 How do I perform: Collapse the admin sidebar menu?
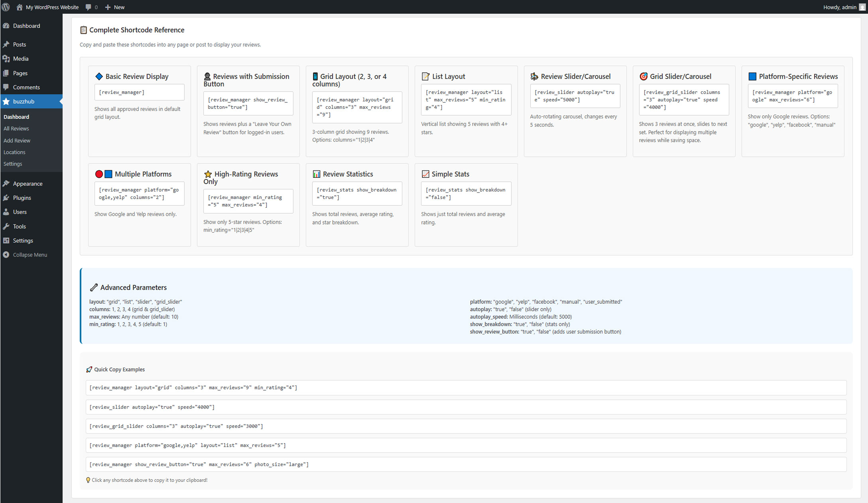coord(30,255)
